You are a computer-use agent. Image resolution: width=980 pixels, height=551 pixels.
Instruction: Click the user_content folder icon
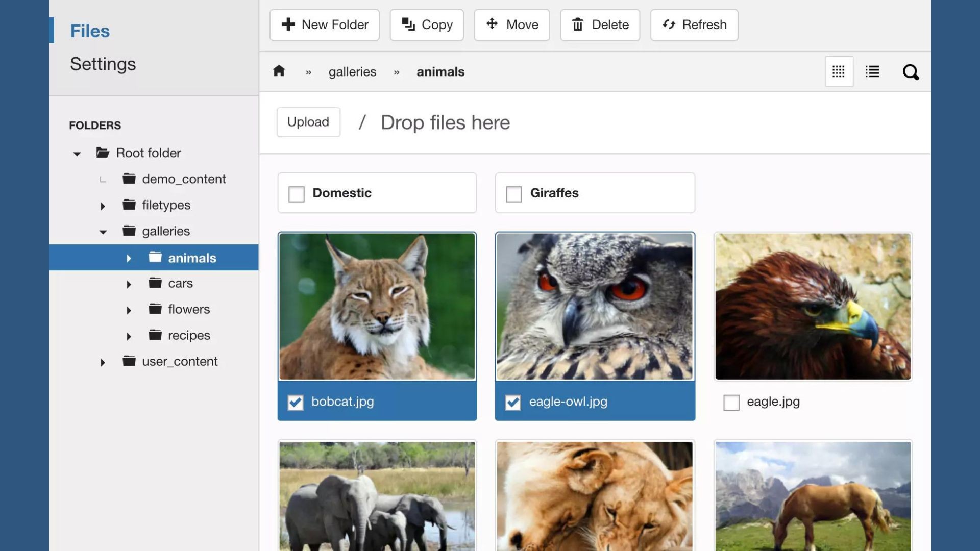(129, 361)
